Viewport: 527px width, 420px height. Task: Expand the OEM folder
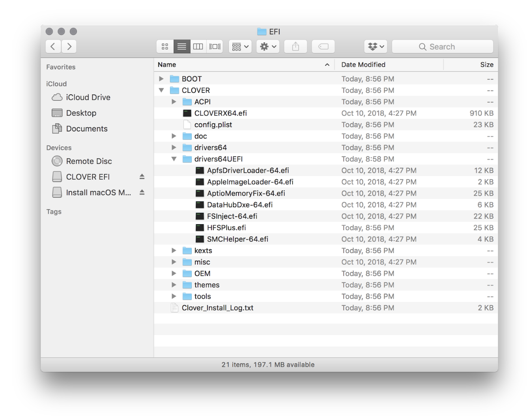tap(174, 274)
